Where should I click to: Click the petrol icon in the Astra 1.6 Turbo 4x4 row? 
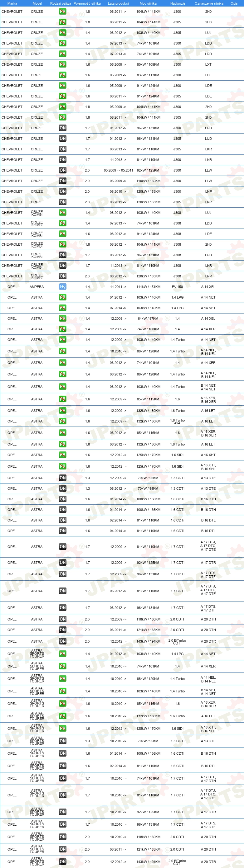coord(62,421)
